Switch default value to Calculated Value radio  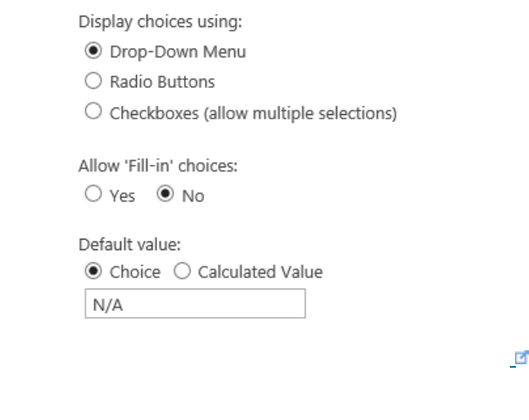click(182, 272)
